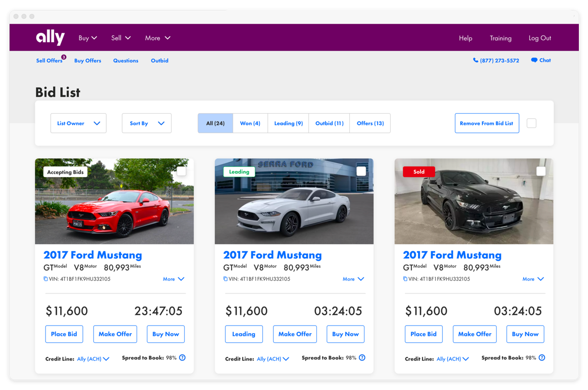Expand More details on Sold card

pos(533,279)
